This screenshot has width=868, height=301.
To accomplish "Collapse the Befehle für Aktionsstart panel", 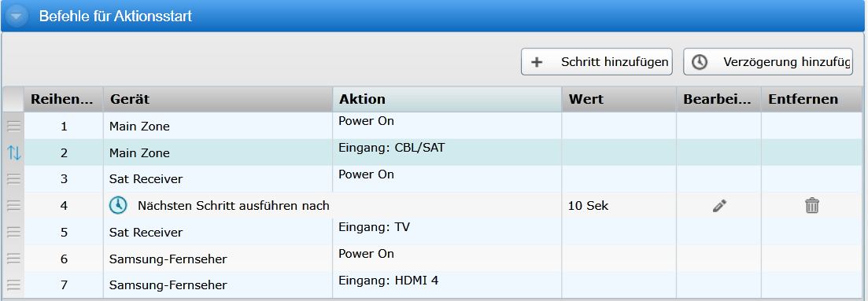I will [16, 16].
